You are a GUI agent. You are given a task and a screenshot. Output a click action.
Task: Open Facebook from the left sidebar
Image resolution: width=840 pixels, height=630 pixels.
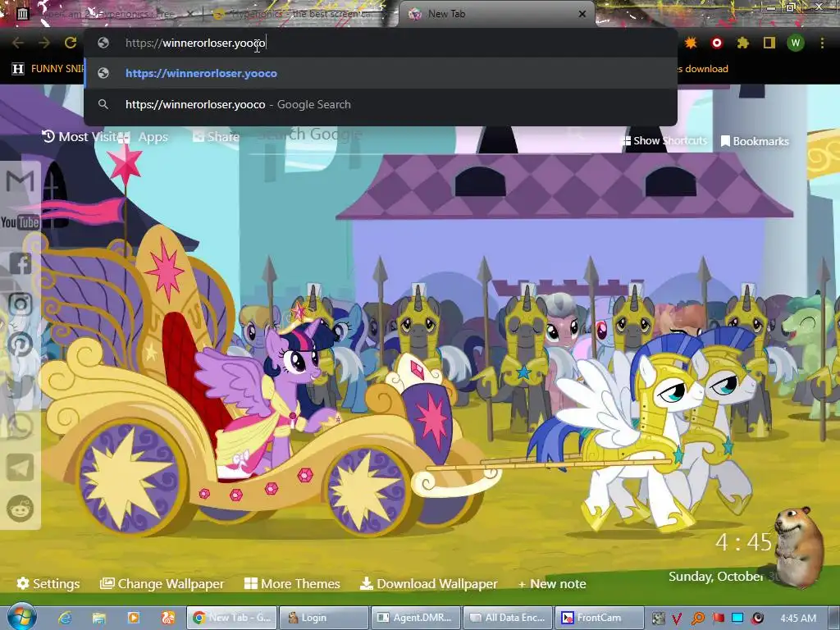(21, 263)
